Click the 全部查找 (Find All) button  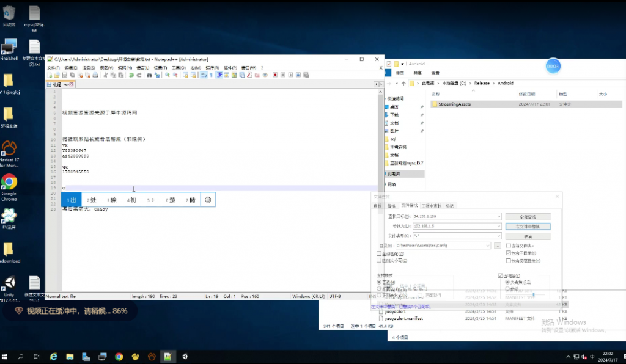528,217
